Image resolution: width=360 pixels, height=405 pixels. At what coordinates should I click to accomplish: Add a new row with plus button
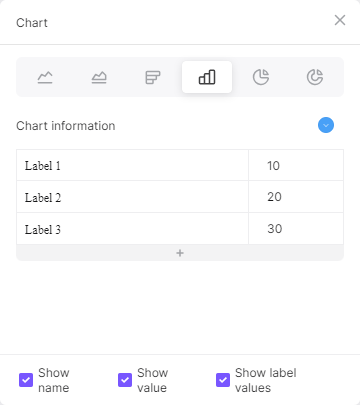click(180, 253)
